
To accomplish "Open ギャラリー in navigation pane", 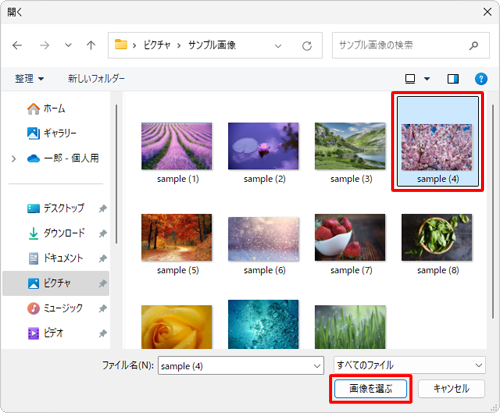I will pos(52,133).
